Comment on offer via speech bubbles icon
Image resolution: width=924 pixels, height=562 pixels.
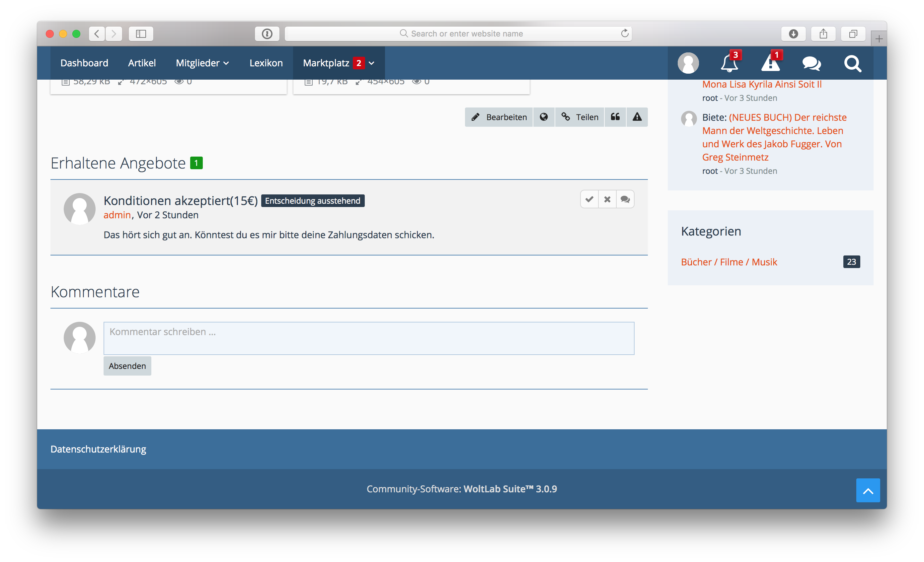point(625,199)
